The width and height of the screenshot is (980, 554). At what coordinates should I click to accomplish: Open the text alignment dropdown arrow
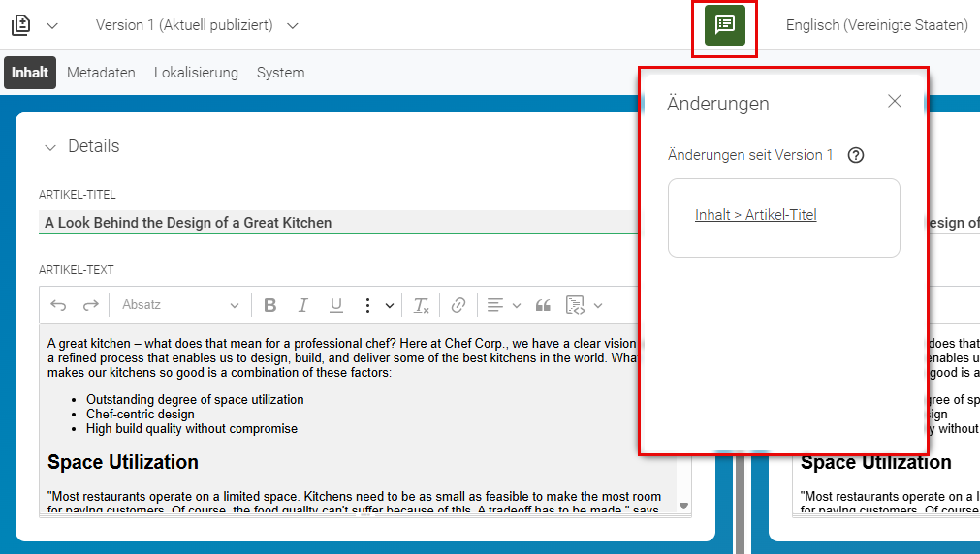(x=517, y=305)
